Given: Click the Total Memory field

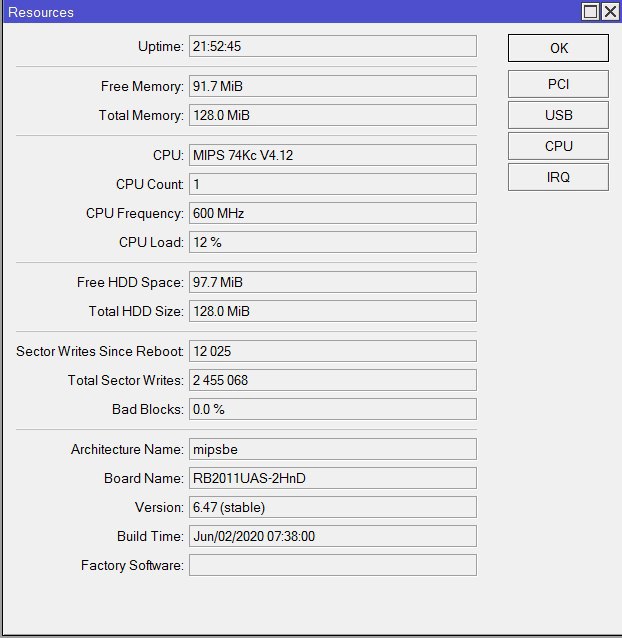Looking at the screenshot, I should (333, 115).
